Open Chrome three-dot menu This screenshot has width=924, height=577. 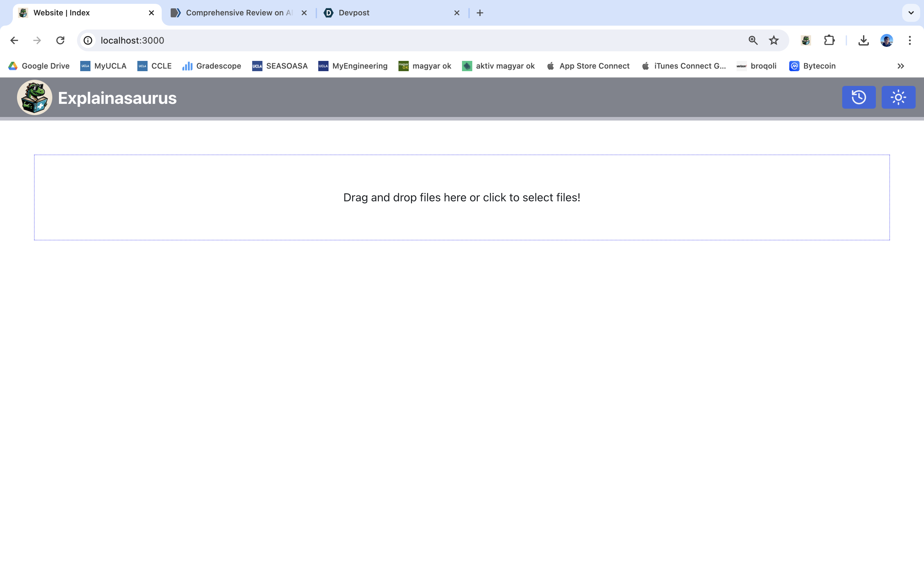click(910, 40)
